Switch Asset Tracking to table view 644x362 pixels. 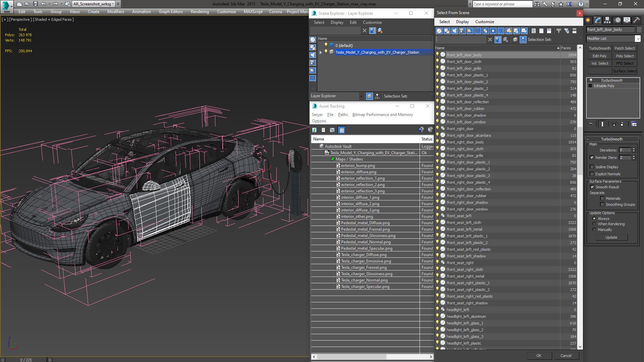coord(341,130)
